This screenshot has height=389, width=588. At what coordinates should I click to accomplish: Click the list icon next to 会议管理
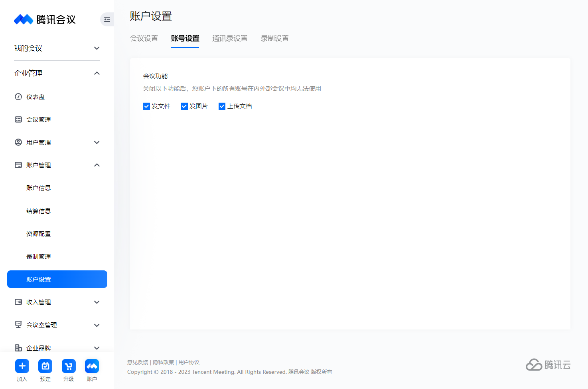click(x=18, y=119)
